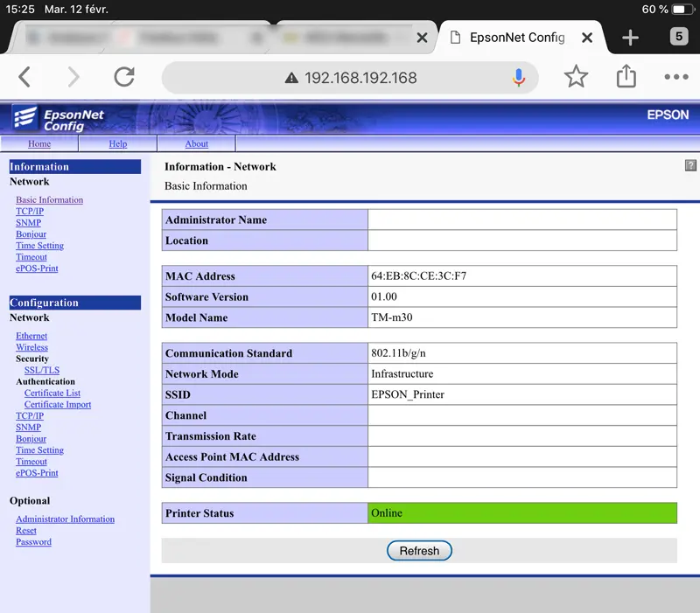
Task: Open ePOS-Print under Configuration Network
Action: (x=37, y=473)
